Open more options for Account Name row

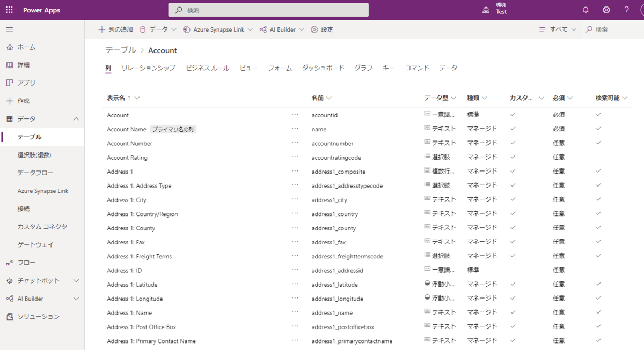coord(295,129)
